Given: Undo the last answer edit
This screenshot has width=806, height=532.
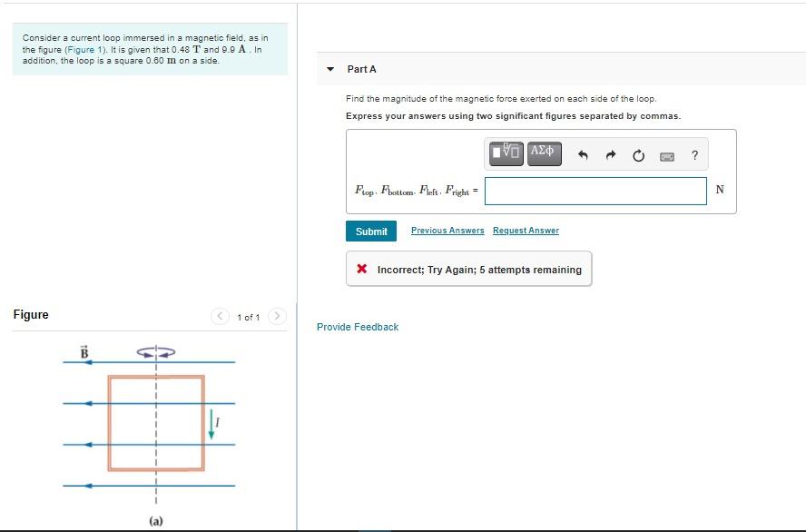Looking at the screenshot, I should pyautogui.click(x=582, y=155).
